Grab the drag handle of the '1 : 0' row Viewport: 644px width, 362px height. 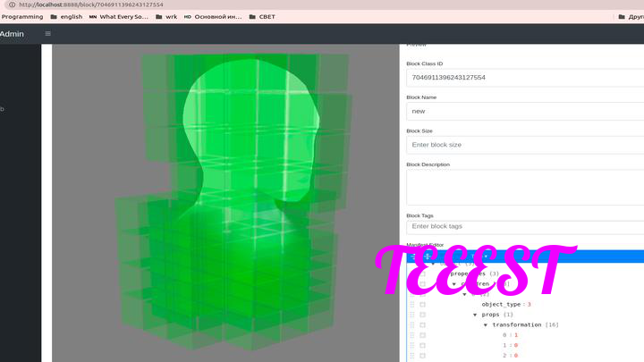point(412,346)
